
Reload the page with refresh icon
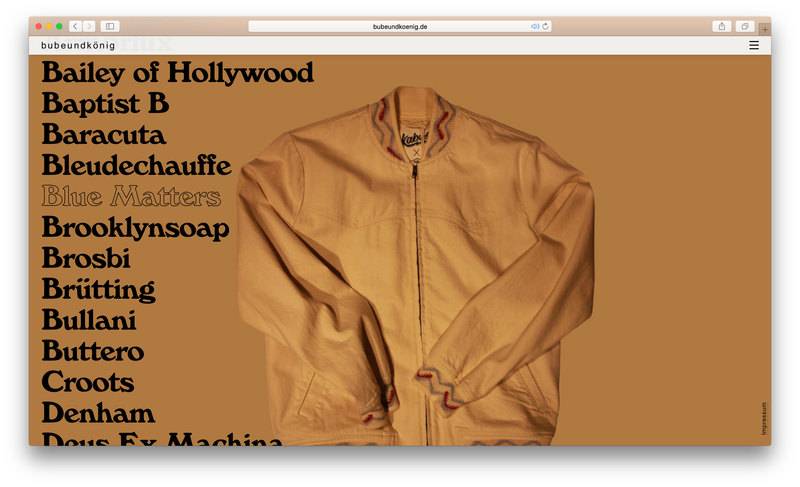coord(546,26)
